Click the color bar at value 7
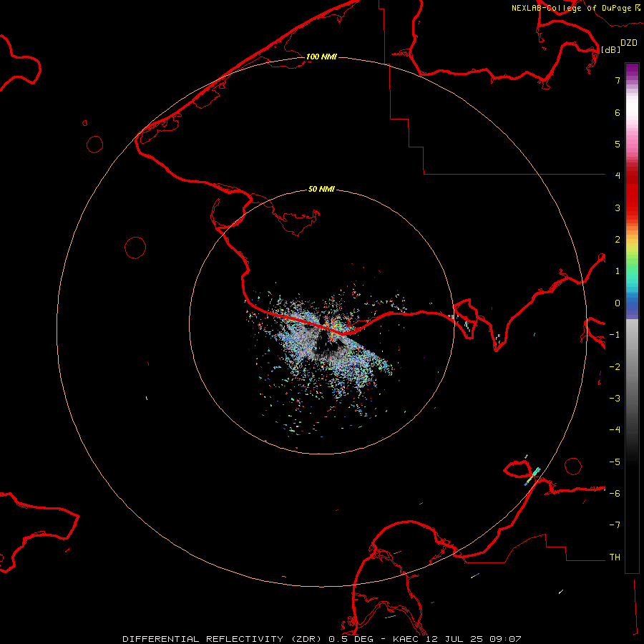 [632, 80]
